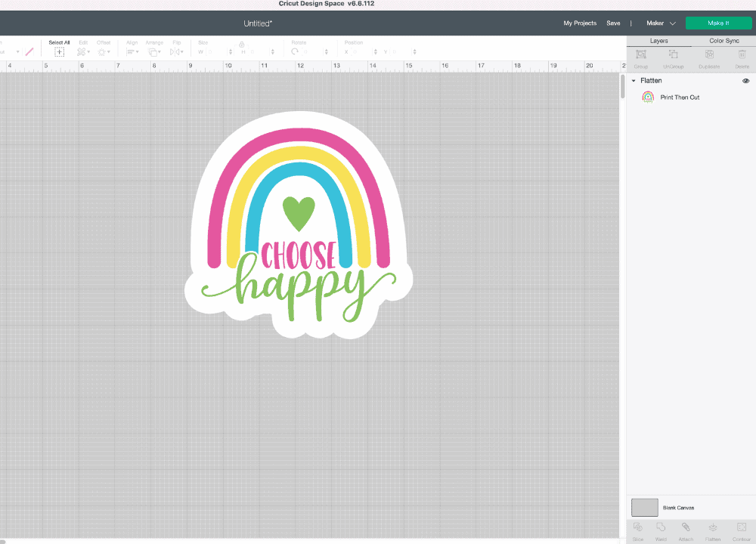Screen dimensions: 756x544
Task: Open the Align dropdown
Action: click(132, 51)
